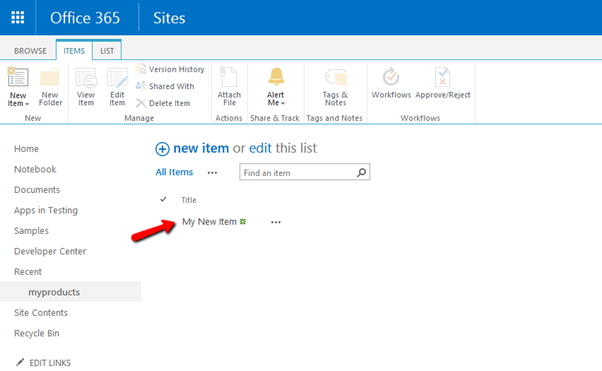Click the New Folder ribbon icon
This screenshot has width=602, height=371.
[x=50, y=77]
